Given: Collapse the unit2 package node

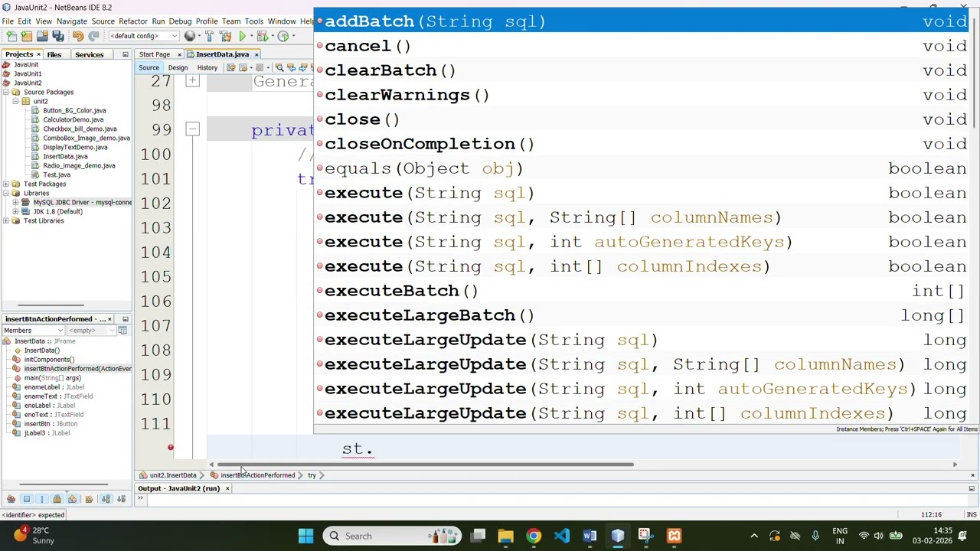Looking at the screenshot, I should tap(15, 101).
